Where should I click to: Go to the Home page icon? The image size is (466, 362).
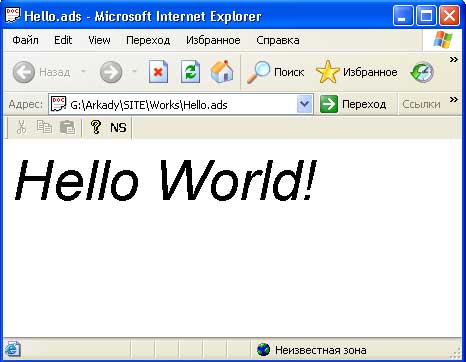pos(222,71)
